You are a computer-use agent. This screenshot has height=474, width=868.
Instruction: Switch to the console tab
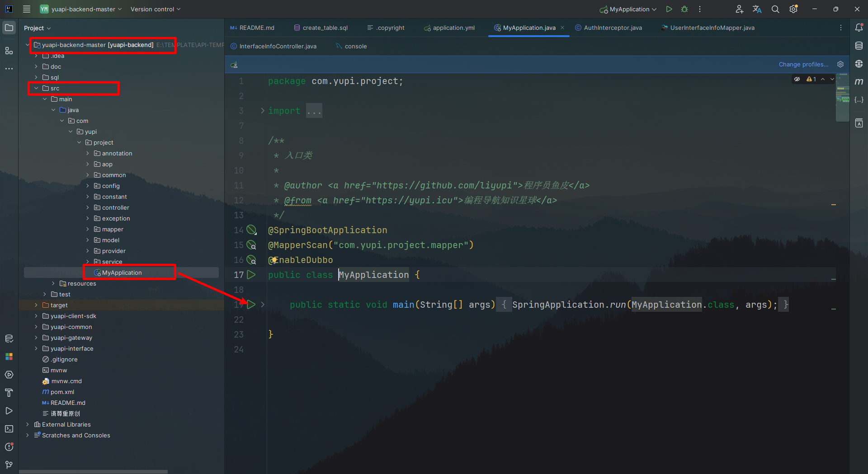coord(351,46)
